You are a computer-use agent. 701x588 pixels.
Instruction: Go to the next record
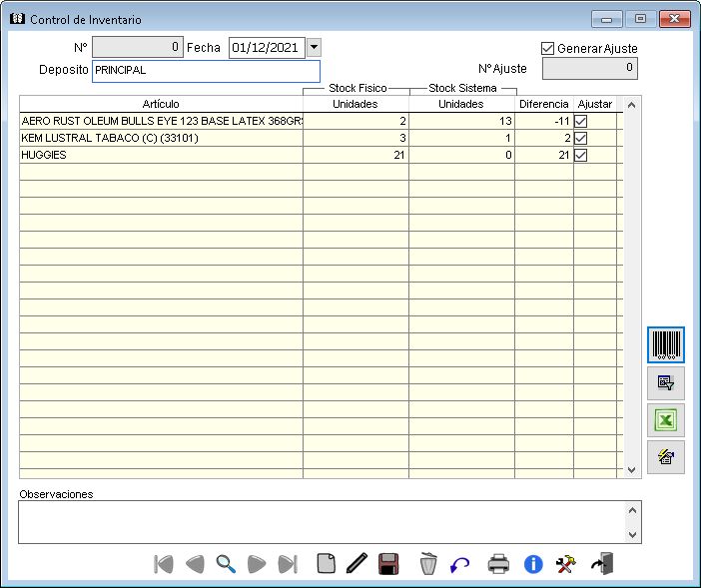pos(257,564)
